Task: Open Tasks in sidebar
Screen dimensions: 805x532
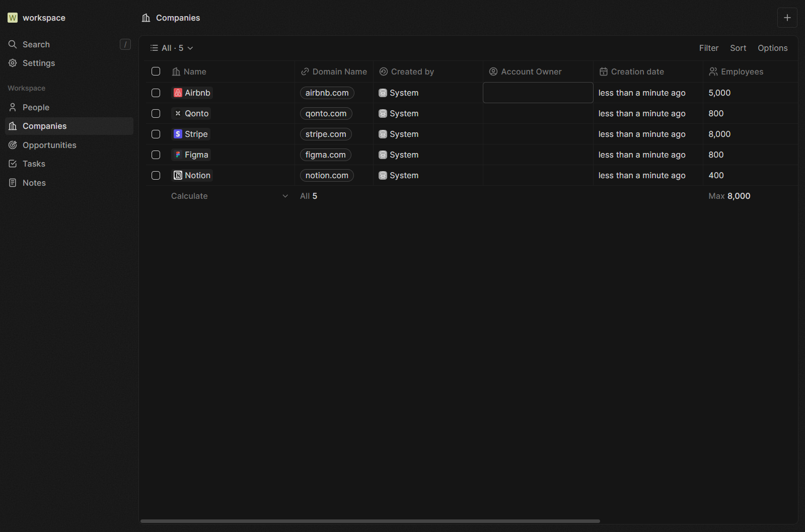Action: click(69, 164)
